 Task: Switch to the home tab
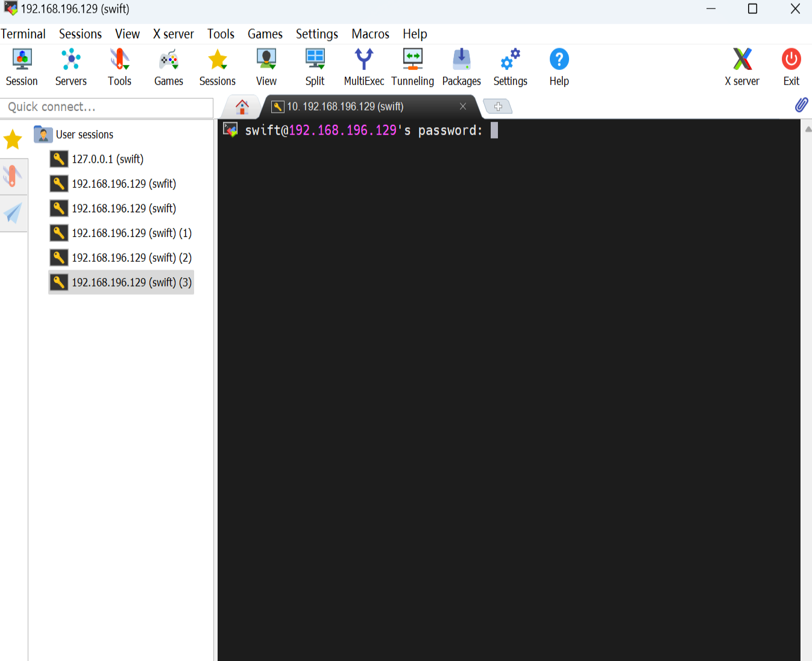click(x=242, y=106)
